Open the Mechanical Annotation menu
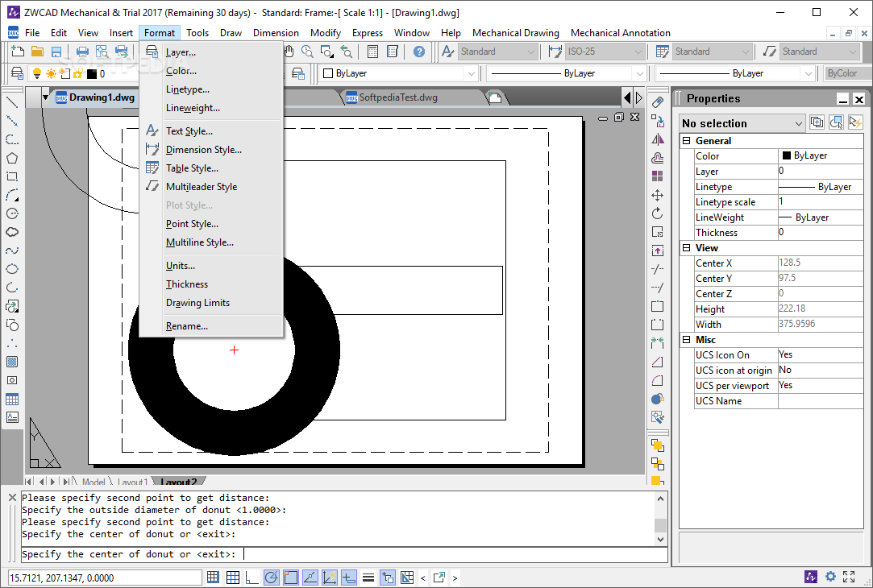873x588 pixels. [x=620, y=33]
